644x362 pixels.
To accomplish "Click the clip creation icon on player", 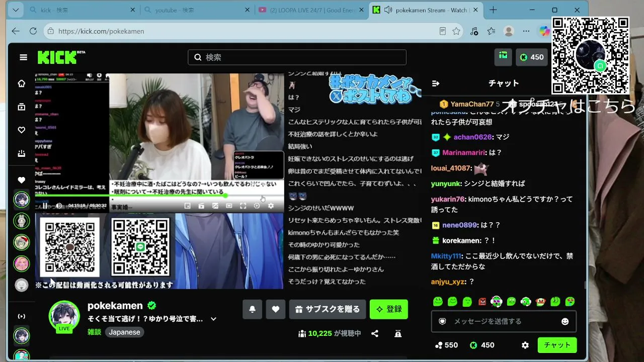I will coord(201,206).
